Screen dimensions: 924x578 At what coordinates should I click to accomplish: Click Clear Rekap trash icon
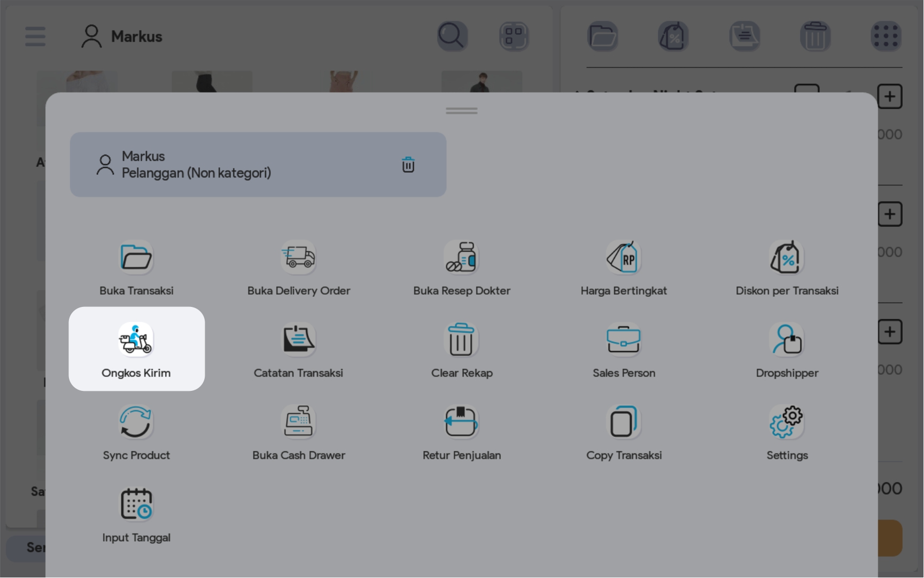(461, 340)
